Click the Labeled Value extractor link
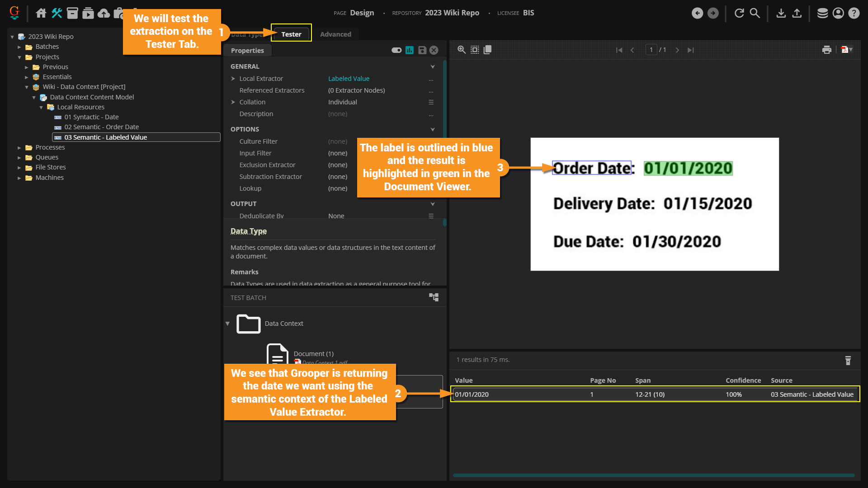Screen dimensions: 868x488 tap(349, 79)
